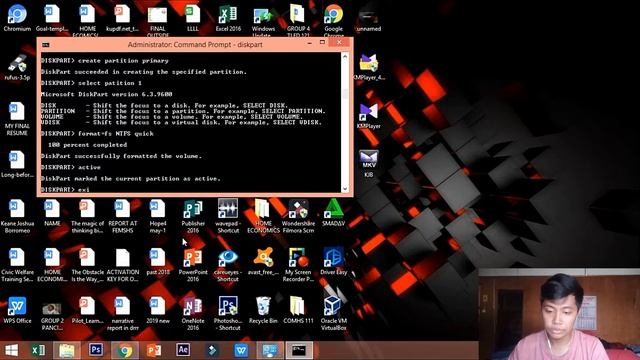
Task: Launch Wondershare Filmora Scrn
Action: tap(298, 216)
